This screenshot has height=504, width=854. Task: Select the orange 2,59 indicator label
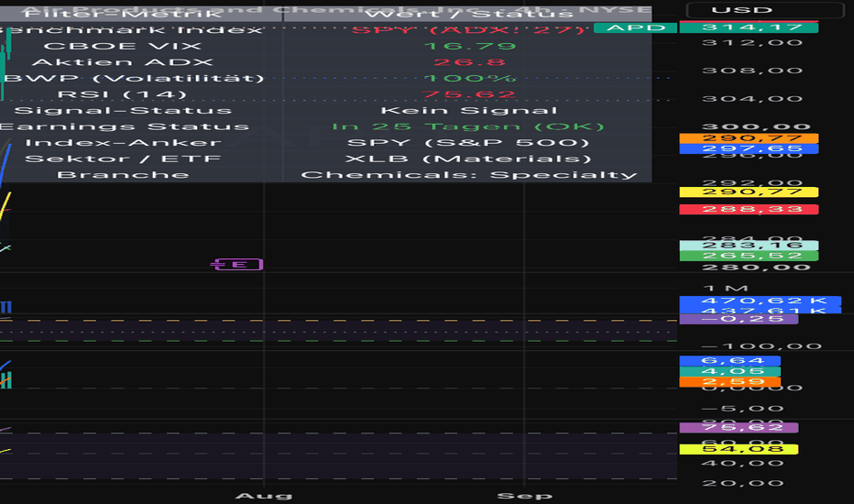point(729,382)
